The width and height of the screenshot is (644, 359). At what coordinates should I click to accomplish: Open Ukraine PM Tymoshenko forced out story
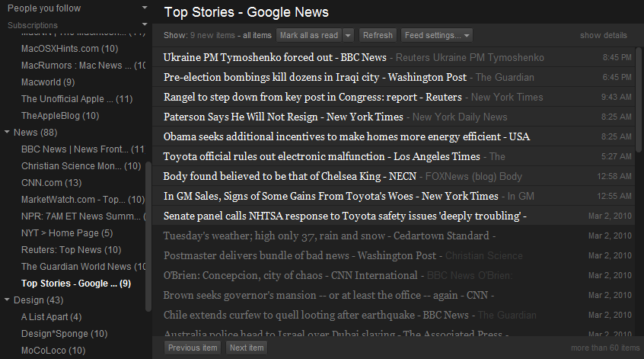(394, 57)
